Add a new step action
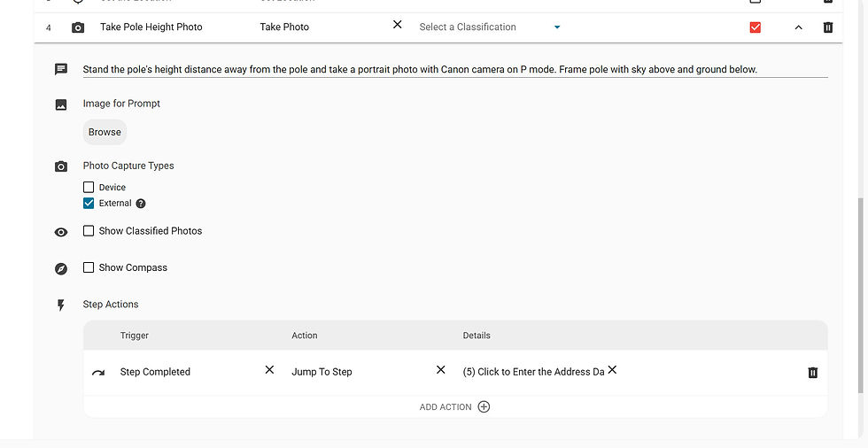 coord(455,407)
